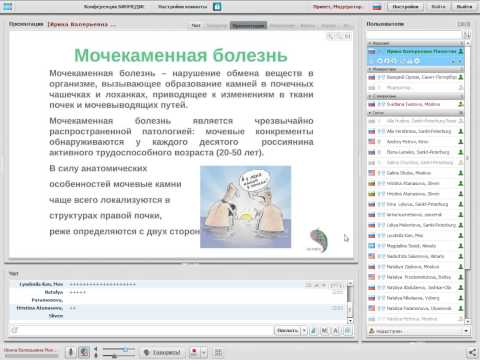Click the presenter name label in the bottom-left corner
Image resolution: width=480 pixels, height=360 pixels.
(29, 350)
